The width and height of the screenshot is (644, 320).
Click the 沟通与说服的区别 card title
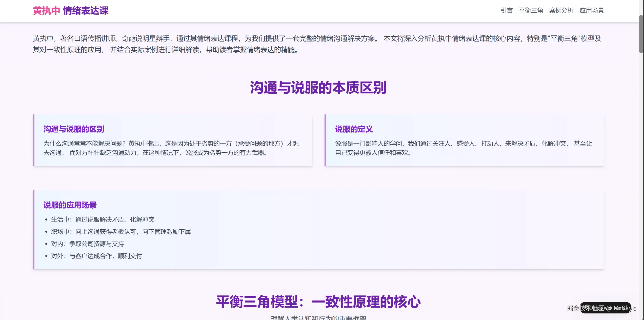73,129
